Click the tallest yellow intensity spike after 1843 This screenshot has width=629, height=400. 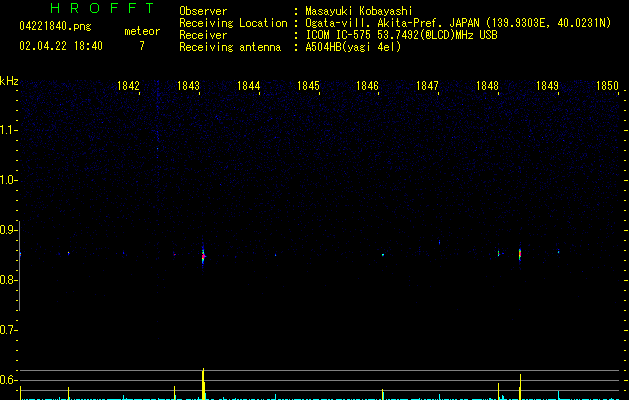pos(203,384)
